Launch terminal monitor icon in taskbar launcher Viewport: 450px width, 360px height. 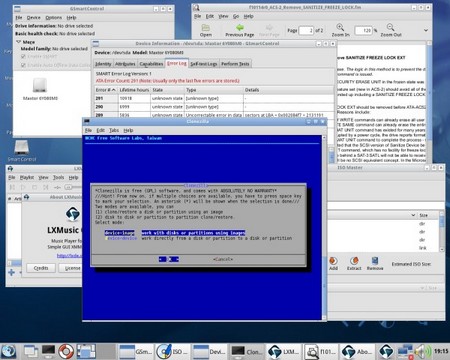tap(48, 351)
